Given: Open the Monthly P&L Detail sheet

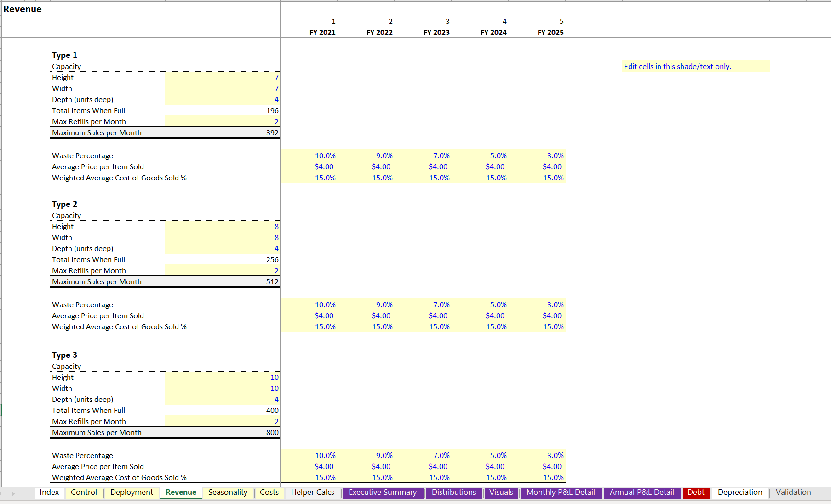Looking at the screenshot, I should coord(561,493).
